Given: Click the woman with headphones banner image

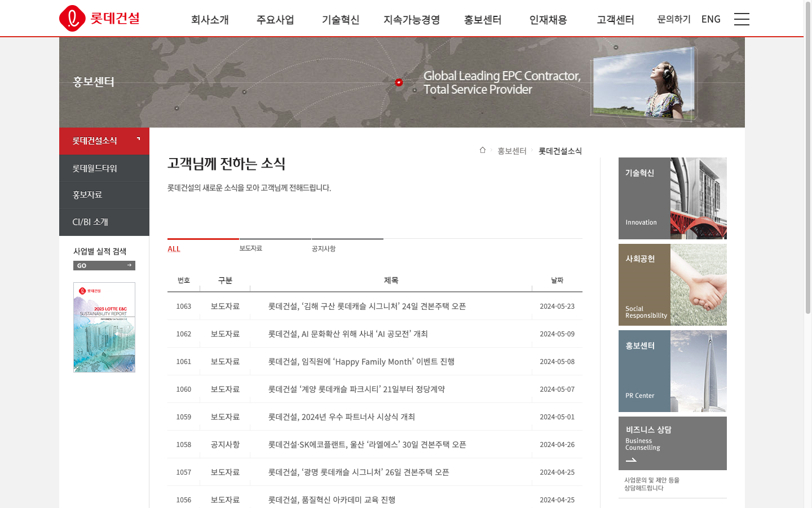Looking at the screenshot, I should click(645, 84).
